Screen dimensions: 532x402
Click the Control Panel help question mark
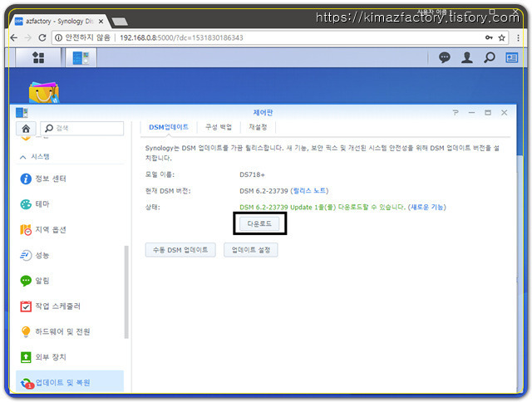tap(456, 112)
